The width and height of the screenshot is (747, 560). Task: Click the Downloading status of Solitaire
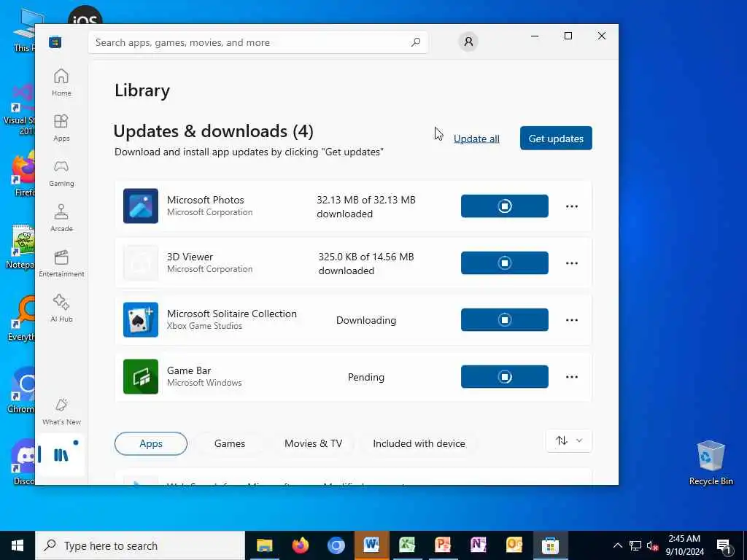(x=366, y=321)
